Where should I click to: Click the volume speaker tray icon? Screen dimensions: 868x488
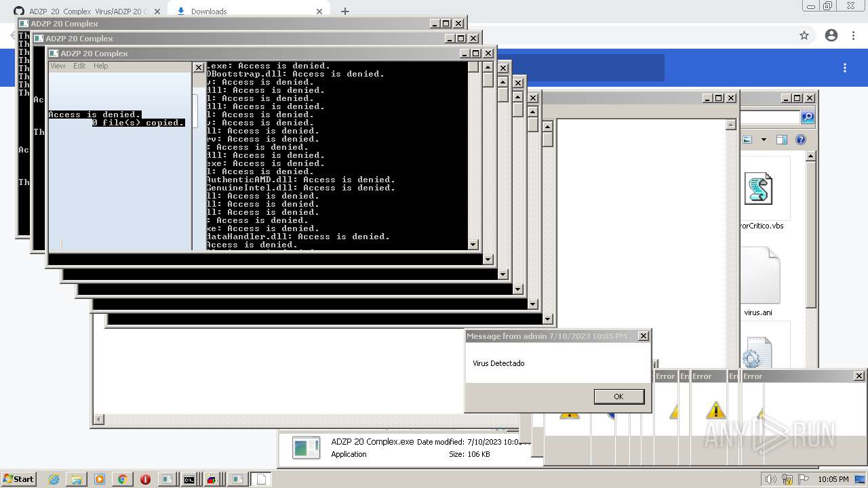[x=771, y=479]
